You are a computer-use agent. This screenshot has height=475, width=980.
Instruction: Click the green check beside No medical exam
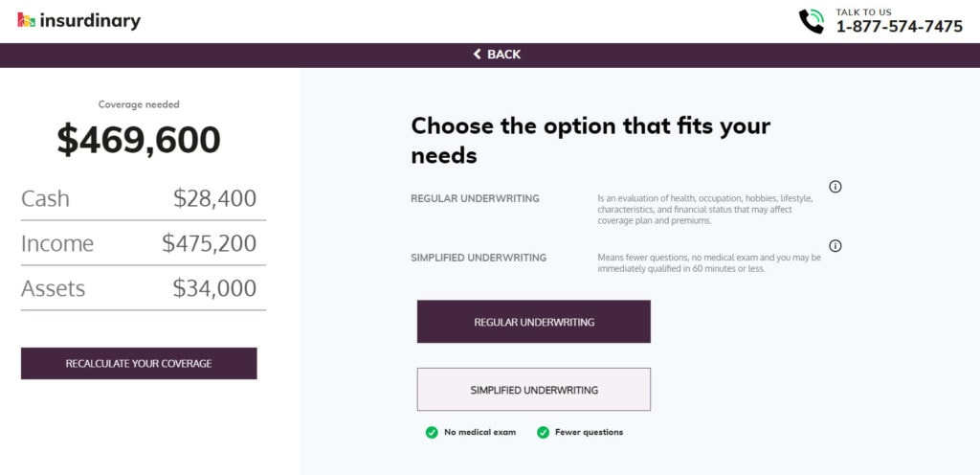(432, 433)
